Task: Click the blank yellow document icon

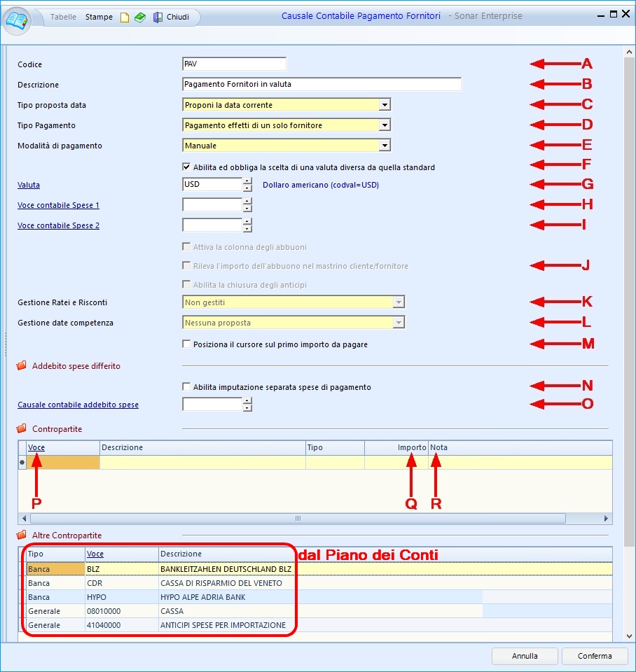Action: [125, 17]
